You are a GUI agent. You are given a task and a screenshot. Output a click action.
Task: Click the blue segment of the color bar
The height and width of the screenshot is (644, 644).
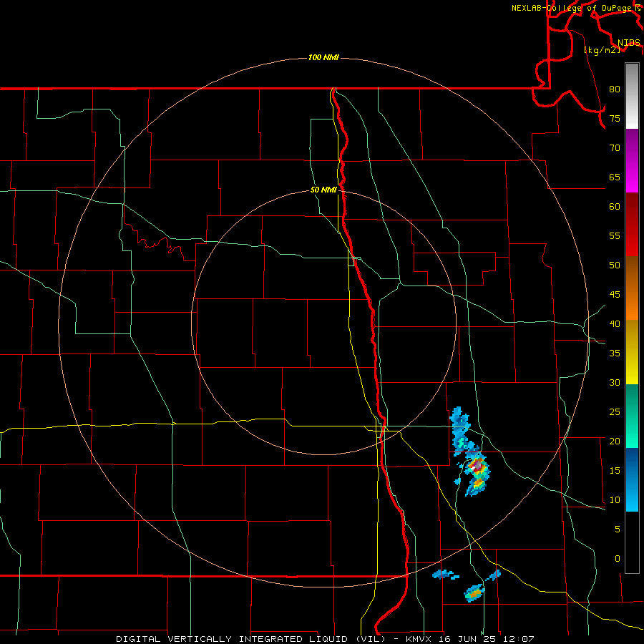632,479
